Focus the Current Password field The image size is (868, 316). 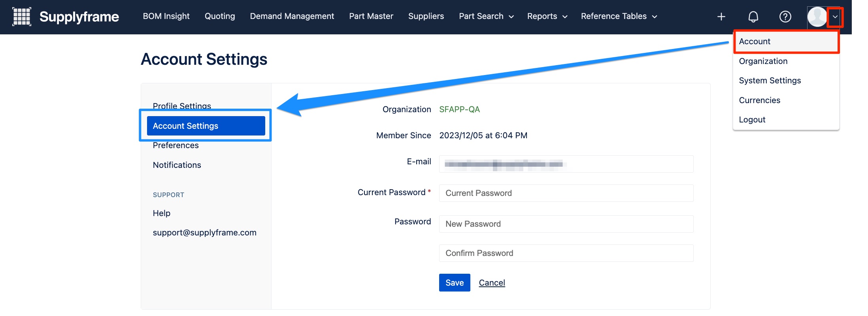[x=566, y=193]
